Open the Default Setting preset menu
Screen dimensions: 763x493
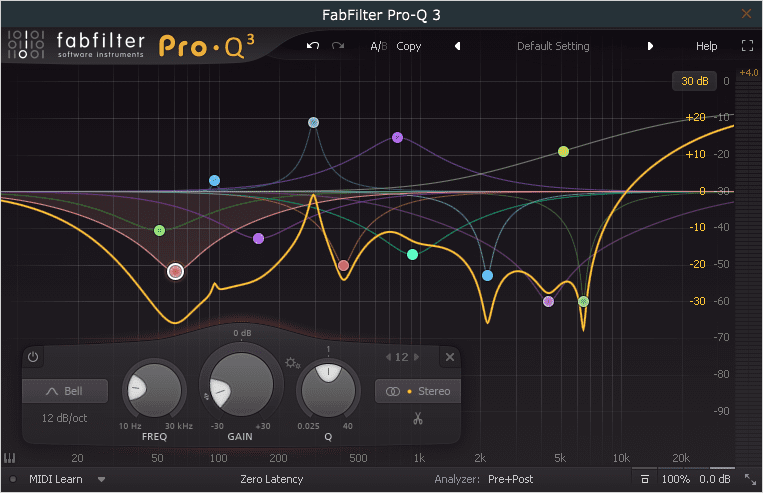click(x=552, y=46)
